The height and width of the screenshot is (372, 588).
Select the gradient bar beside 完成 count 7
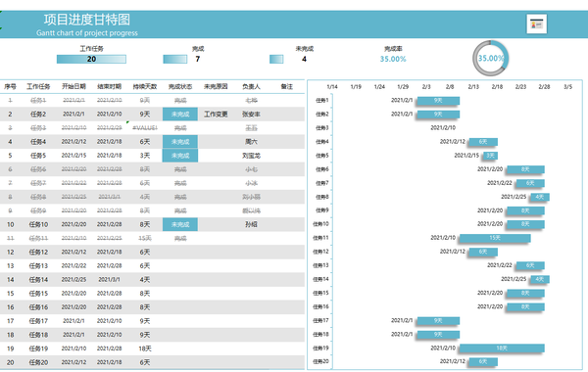click(x=175, y=59)
